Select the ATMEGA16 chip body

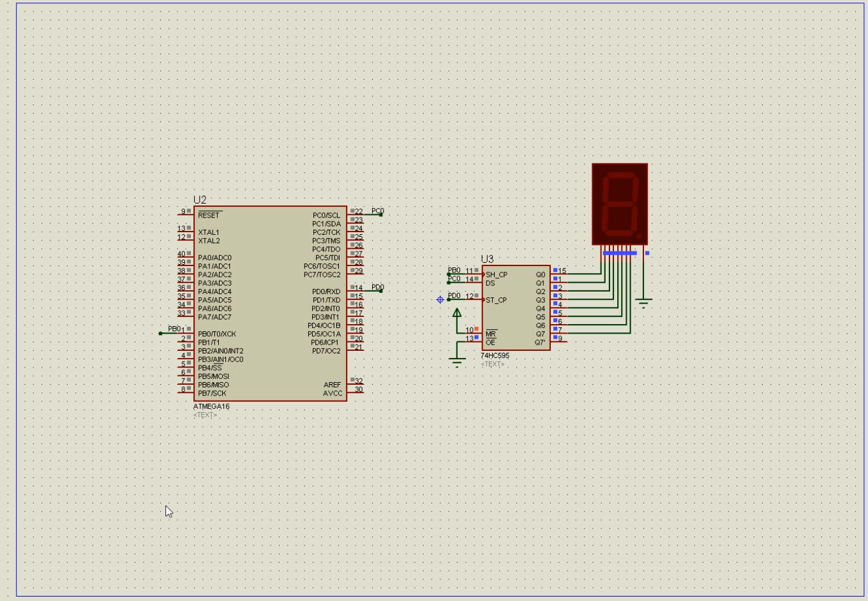[x=271, y=304]
